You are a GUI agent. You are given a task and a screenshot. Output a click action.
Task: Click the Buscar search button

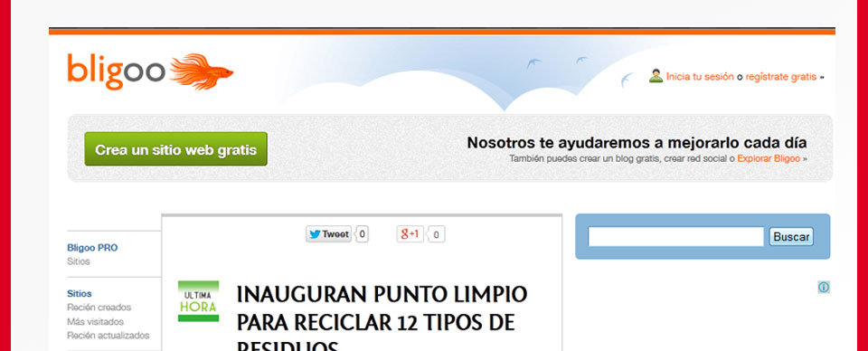pyautogui.click(x=791, y=237)
